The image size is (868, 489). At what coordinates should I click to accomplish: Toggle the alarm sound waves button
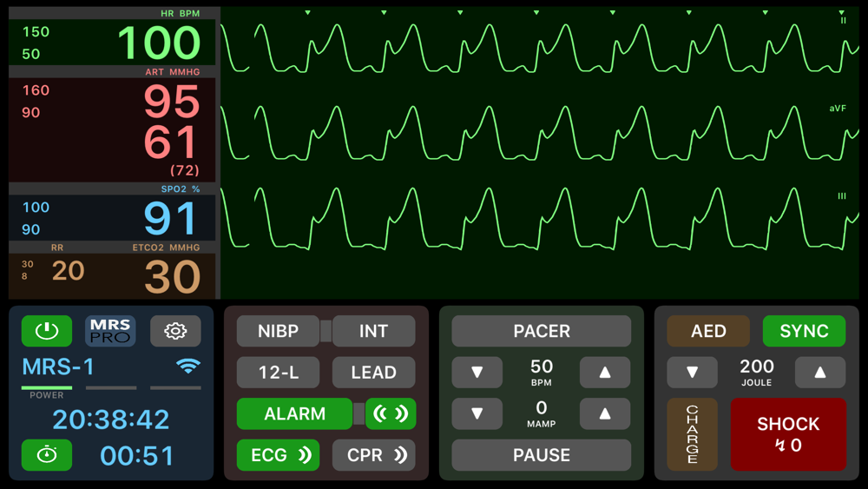pyautogui.click(x=391, y=413)
